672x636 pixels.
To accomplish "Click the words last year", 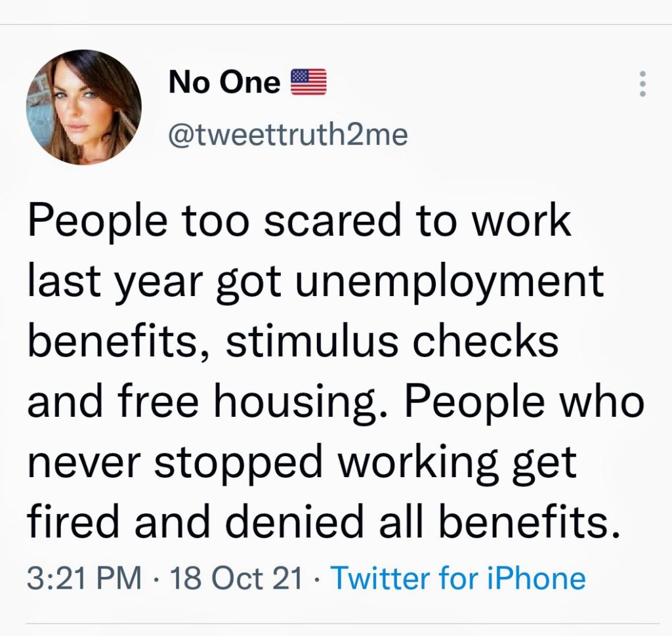I will click(x=115, y=283).
